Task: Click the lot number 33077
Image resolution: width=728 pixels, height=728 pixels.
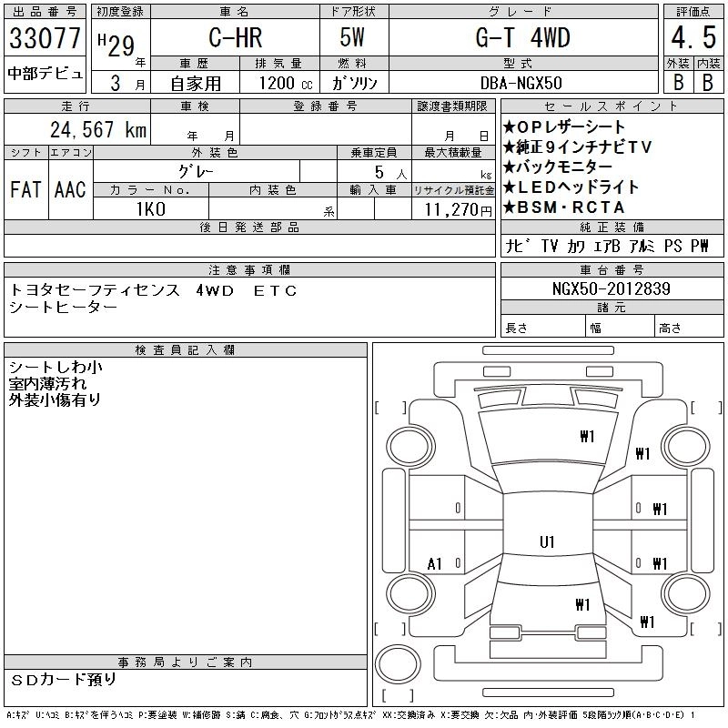Action: [45, 38]
